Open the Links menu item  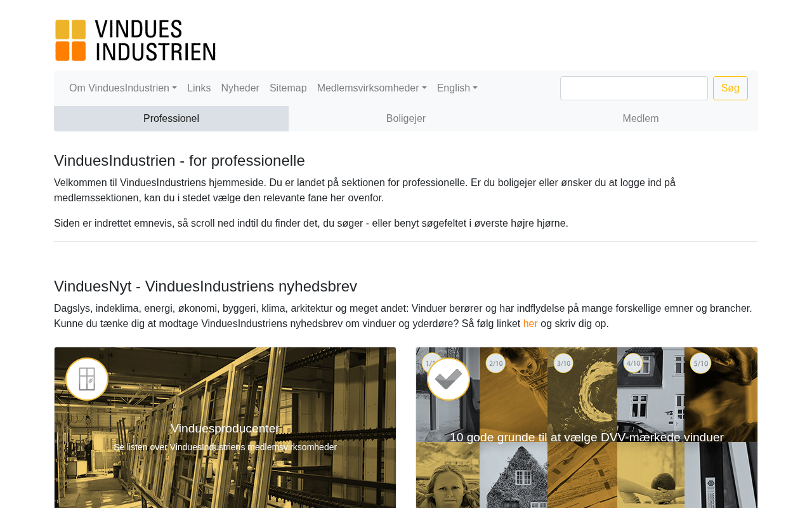pos(199,88)
